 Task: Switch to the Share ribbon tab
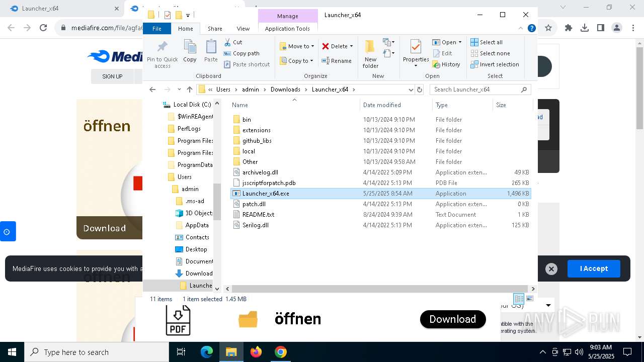coord(215,29)
